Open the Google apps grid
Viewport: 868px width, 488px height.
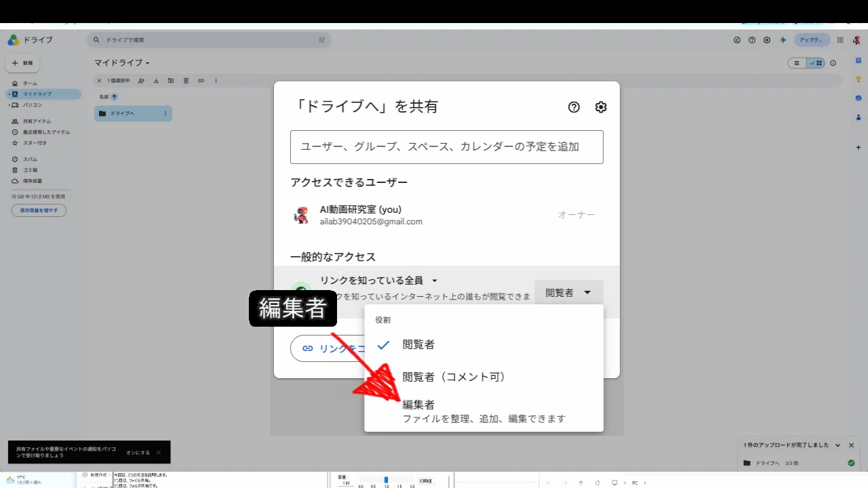pos(840,40)
